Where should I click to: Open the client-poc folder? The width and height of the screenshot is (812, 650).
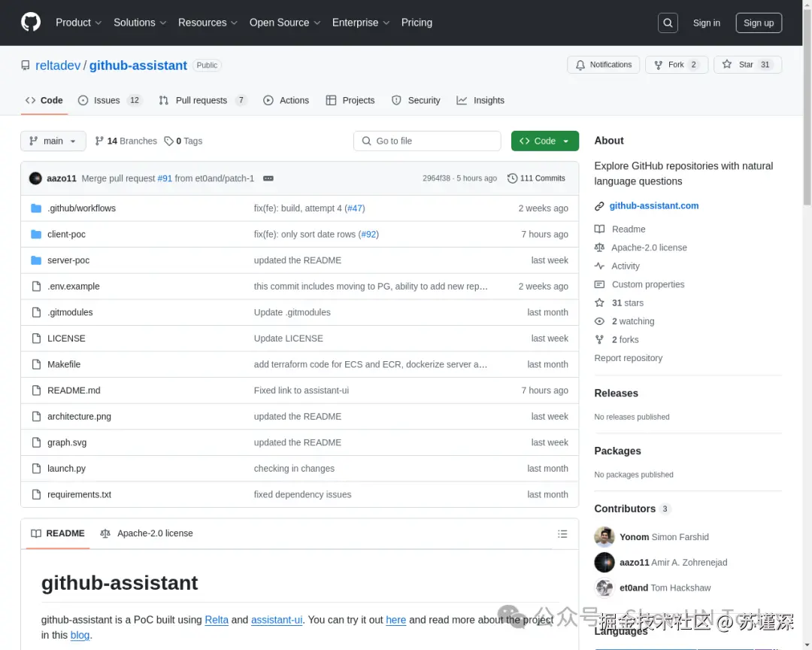pyautogui.click(x=66, y=234)
